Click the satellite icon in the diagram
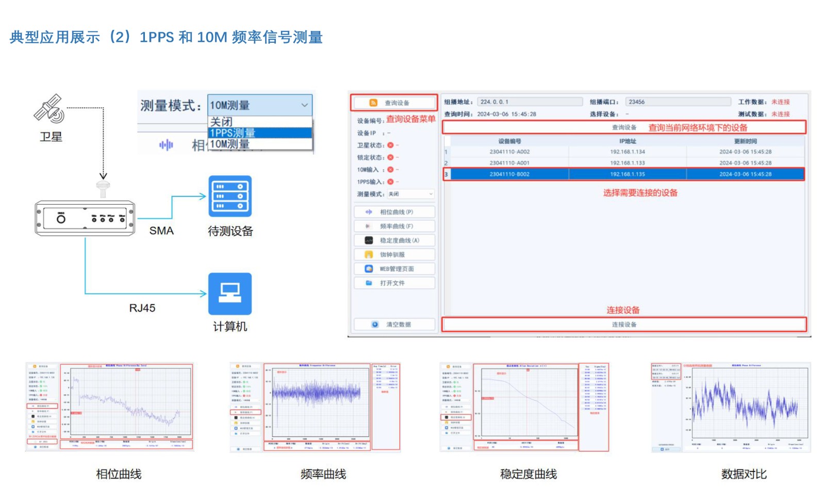This screenshot has height=504, width=825. pos(49,109)
